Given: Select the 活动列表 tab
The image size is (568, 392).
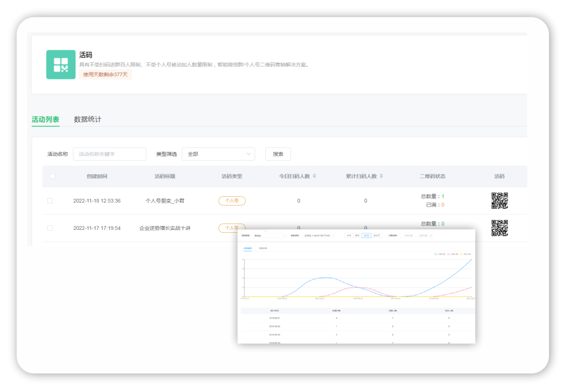Looking at the screenshot, I should 45,119.
